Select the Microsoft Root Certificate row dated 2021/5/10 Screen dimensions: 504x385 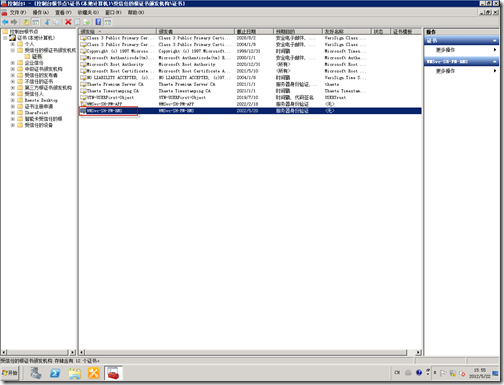(250, 71)
